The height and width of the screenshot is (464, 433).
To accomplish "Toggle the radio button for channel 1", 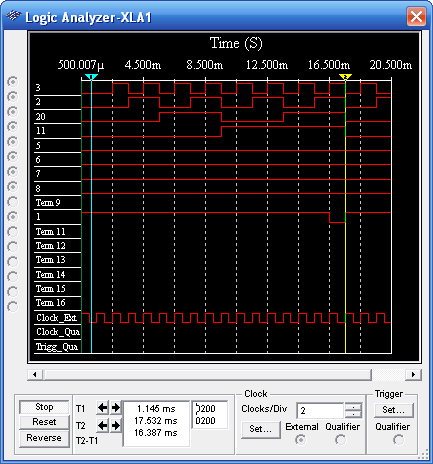I will tap(13, 217).
